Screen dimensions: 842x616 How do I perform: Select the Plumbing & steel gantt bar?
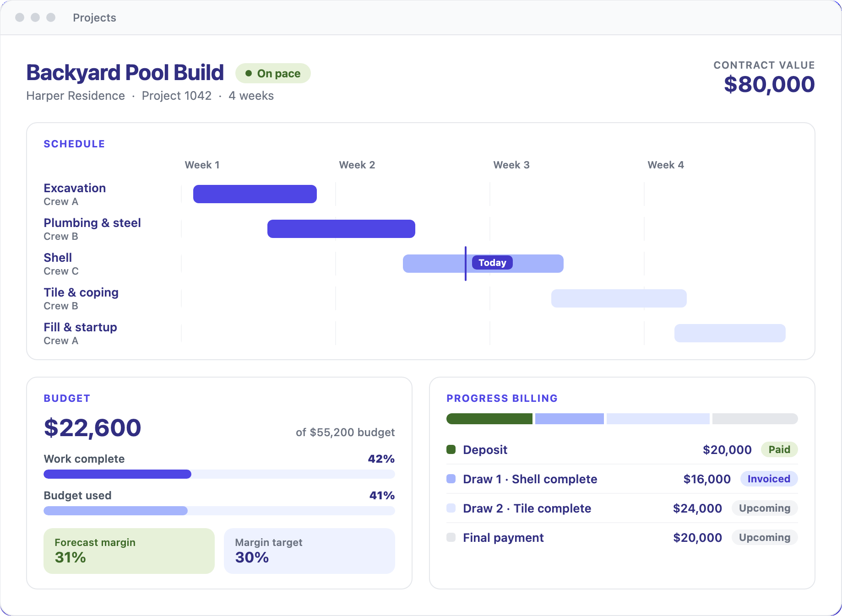point(341,229)
